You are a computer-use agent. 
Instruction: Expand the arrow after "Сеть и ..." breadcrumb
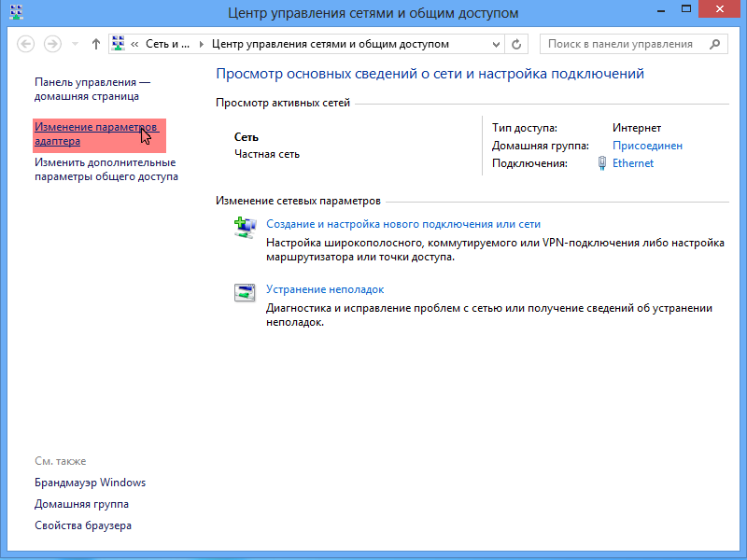coord(202,44)
